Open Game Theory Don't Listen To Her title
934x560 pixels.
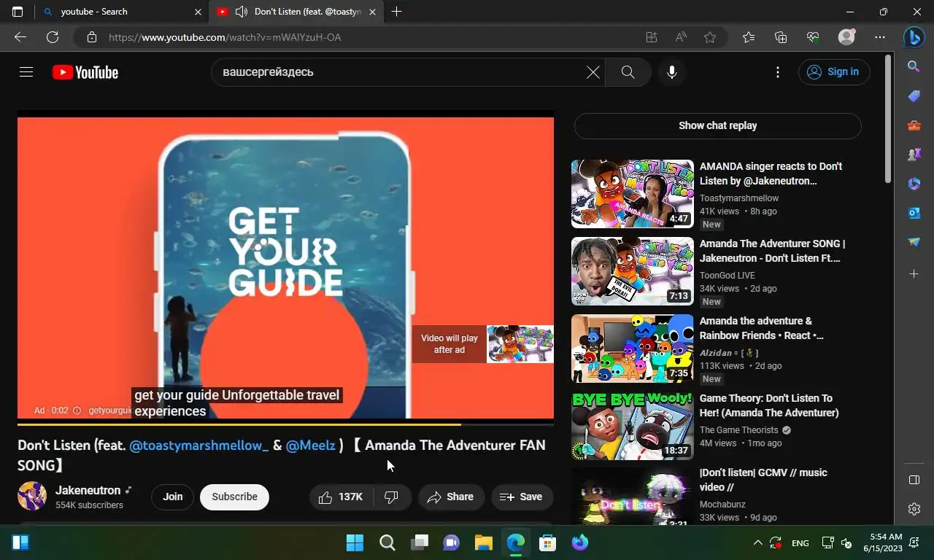click(769, 405)
